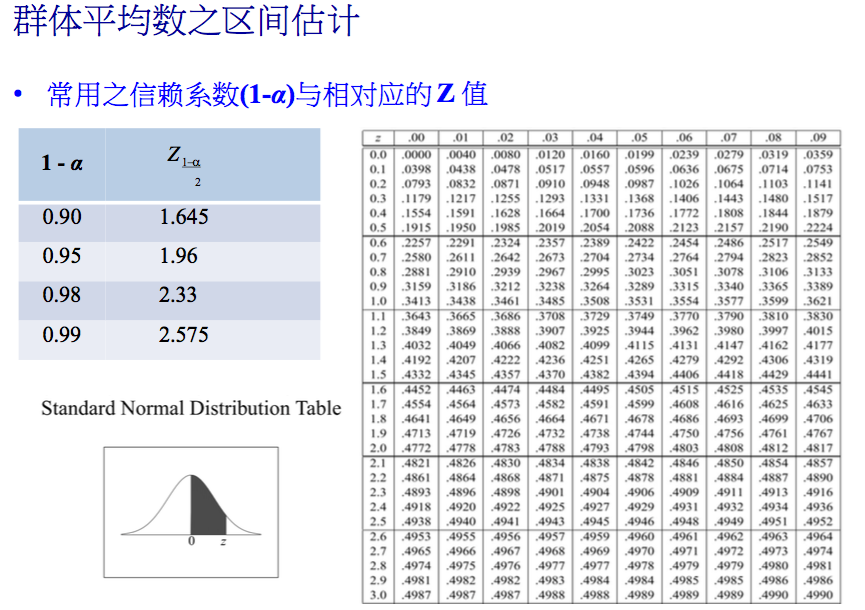Screen dimensions: 865x610
Task: Select the .2580 cell in row 0.7
Action: [x=417, y=258]
